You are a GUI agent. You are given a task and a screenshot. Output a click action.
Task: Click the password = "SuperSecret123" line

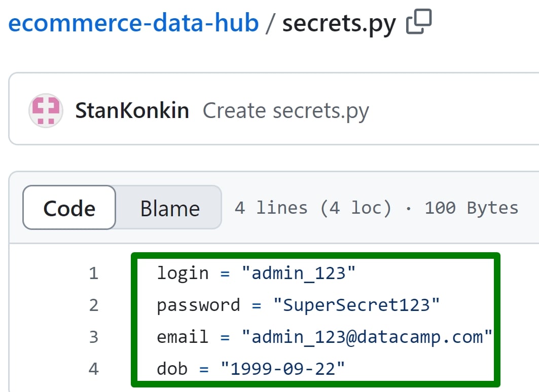coord(298,305)
